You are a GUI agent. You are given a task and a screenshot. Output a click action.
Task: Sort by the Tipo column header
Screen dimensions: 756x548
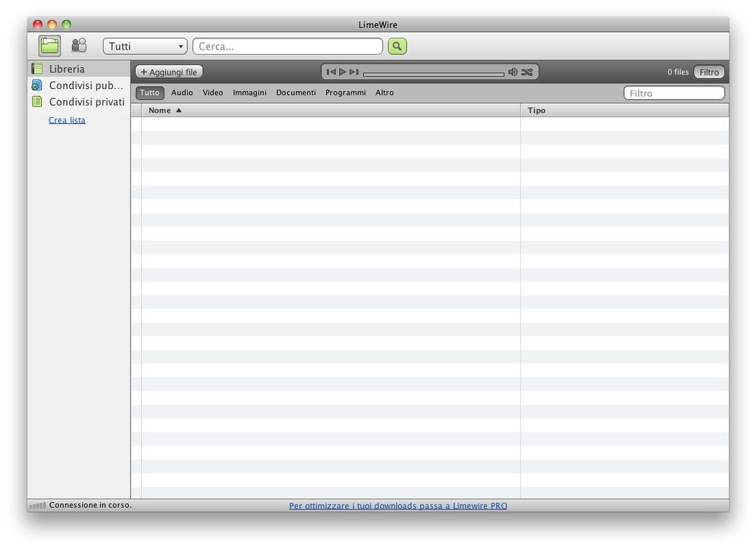[x=625, y=110]
